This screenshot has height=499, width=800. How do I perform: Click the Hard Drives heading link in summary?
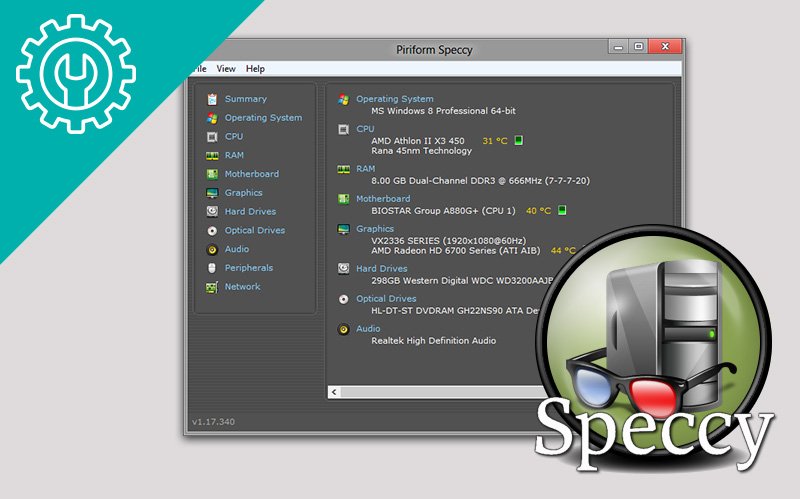click(382, 269)
